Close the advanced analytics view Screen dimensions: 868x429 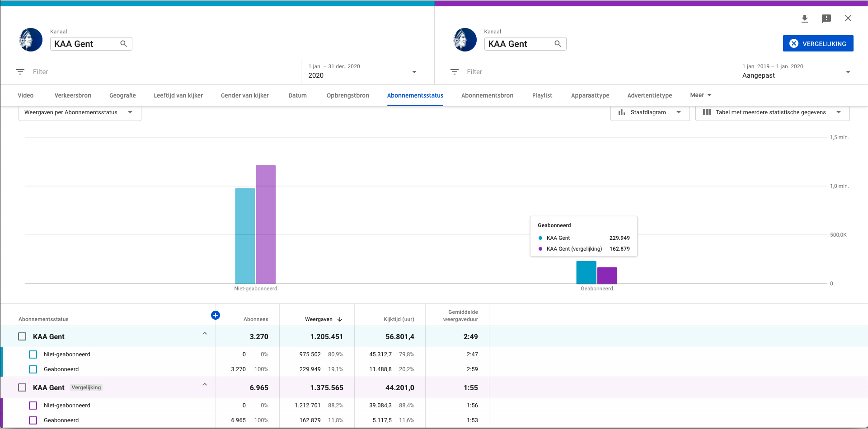click(x=848, y=18)
